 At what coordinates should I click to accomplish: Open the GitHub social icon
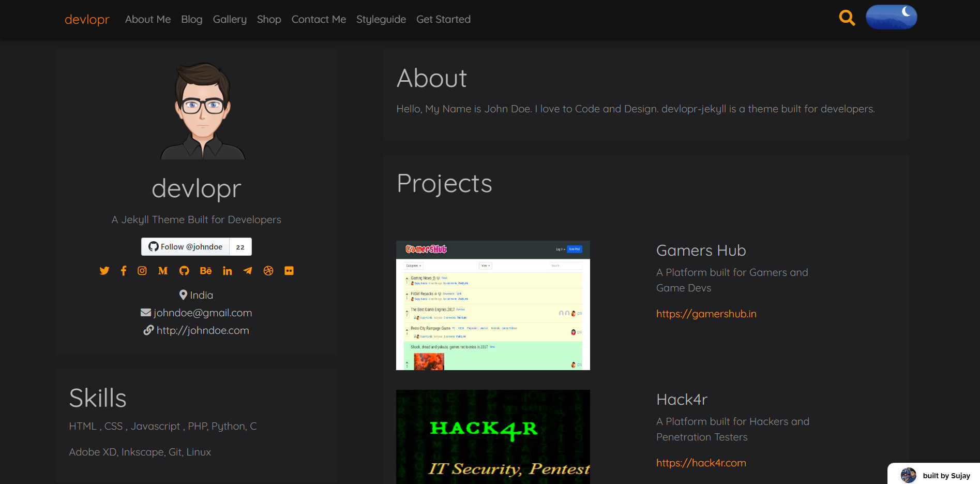[184, 270]
